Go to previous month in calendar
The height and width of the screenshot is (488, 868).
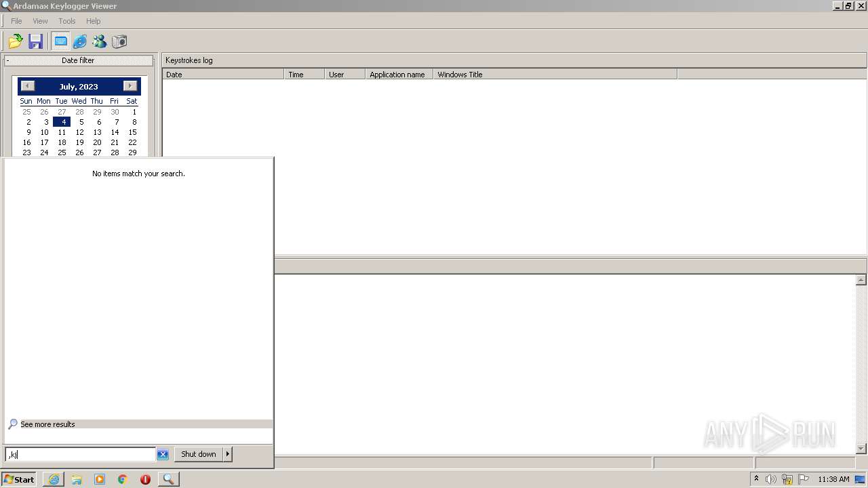click(27, 86)
